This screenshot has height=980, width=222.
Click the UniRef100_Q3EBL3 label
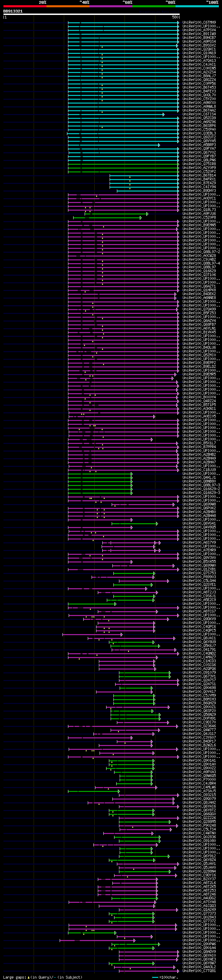point(199,133)
